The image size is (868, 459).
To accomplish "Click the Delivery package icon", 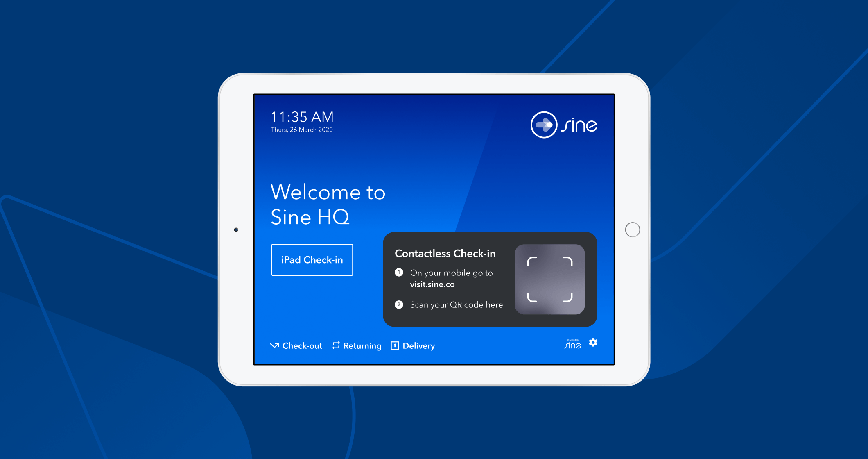I will click(x=395, y=345).
